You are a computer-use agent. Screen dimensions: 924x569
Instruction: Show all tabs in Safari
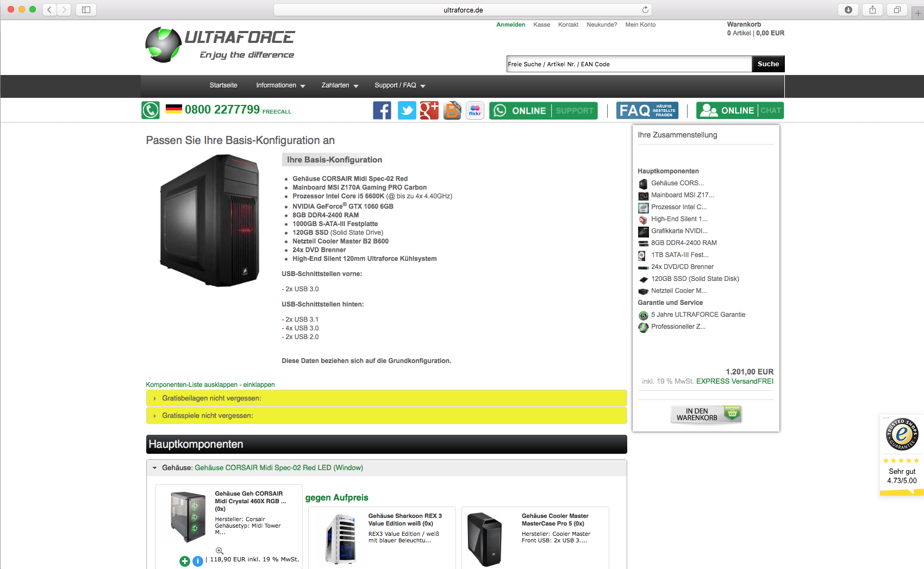click(897, 10)
